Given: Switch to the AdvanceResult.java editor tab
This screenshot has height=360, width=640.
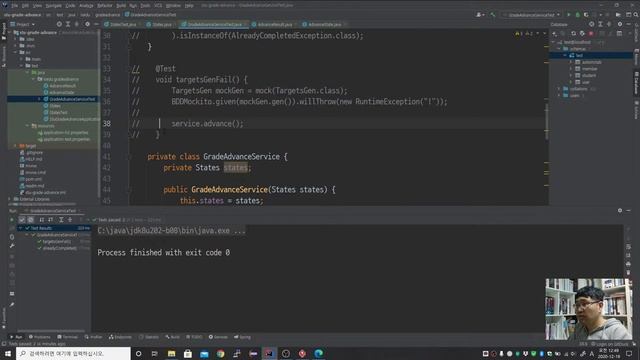Looking at the screenshot, I should coord(274,24).
